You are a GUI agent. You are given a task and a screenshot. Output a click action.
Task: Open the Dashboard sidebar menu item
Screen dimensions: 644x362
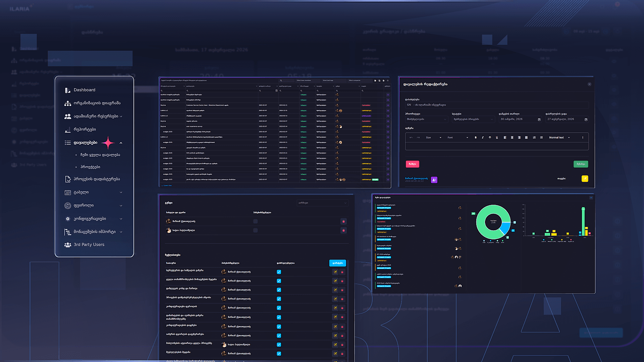85,90
